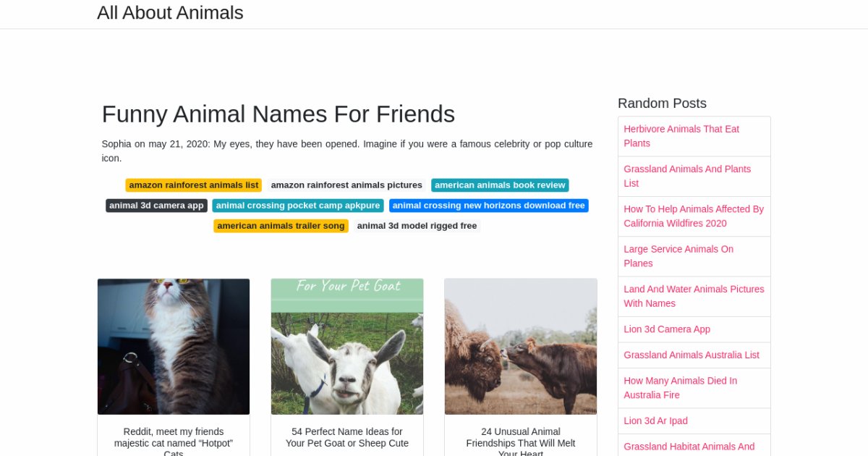Visit Large Service Animals On Planes

(x=678, y=256)
